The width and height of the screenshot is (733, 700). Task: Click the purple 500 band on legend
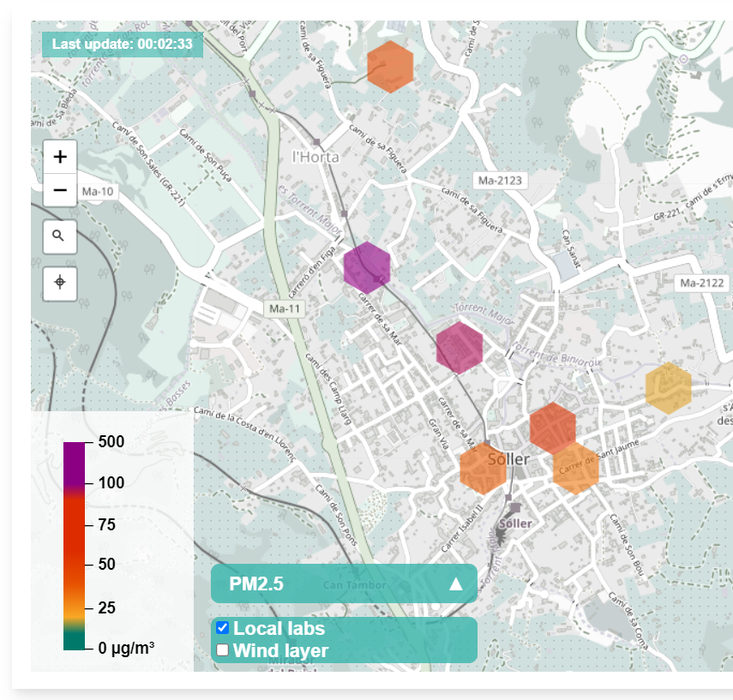click(75, 463)
